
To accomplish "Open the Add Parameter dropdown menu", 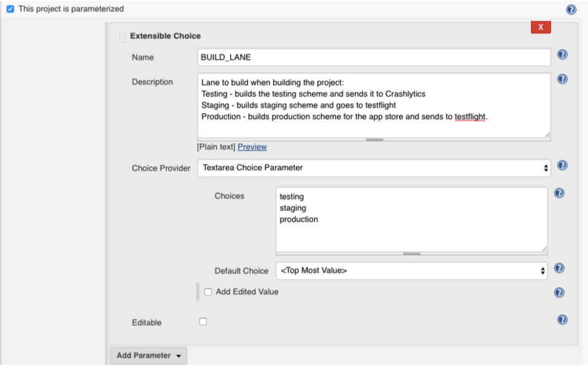I will point(149,356).
